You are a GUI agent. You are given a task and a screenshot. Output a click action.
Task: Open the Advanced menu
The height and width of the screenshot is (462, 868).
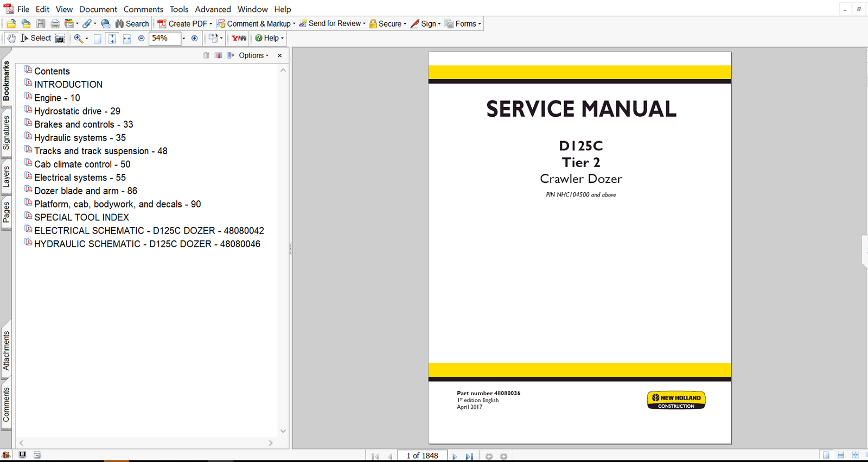click(213, 9)
